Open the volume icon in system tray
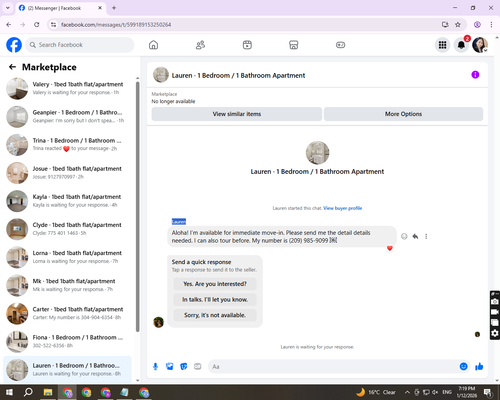Viewport: 500px width, 400px height. point(435,392)
